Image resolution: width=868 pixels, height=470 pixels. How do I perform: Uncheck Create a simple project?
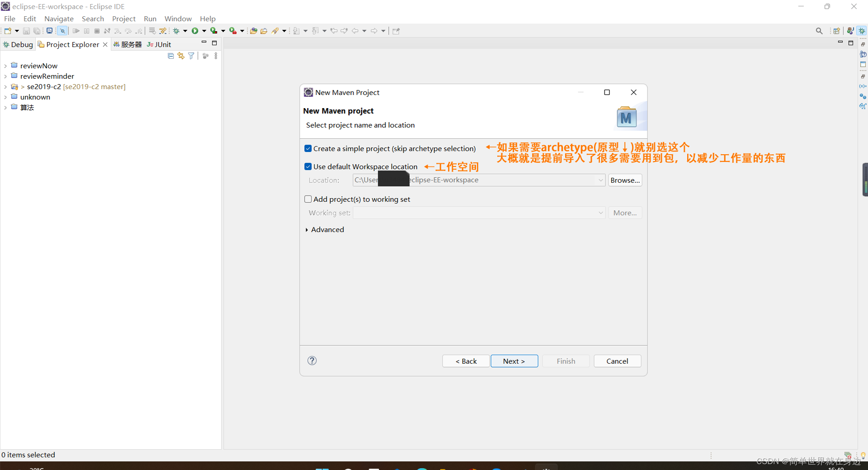[308, 148]
